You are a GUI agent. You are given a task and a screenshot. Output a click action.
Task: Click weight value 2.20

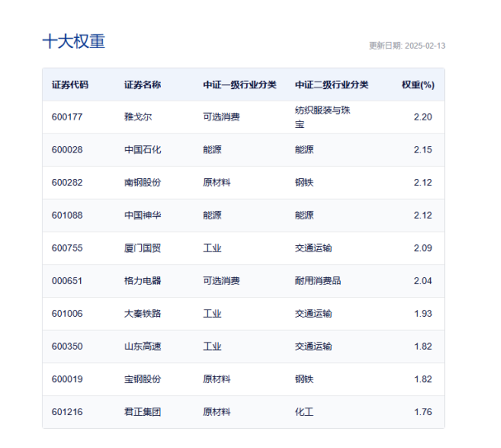click(x=423, y=117)
